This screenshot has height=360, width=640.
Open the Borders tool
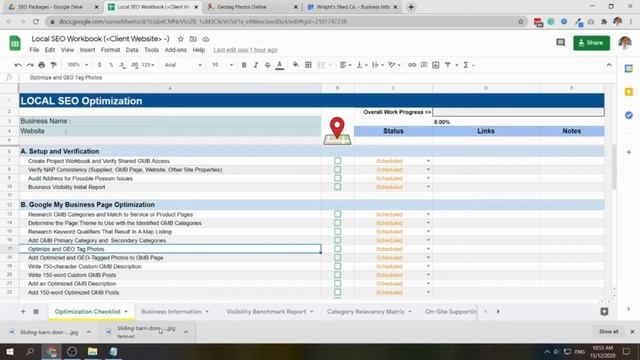pyautogui.click(x=309, y=65)
